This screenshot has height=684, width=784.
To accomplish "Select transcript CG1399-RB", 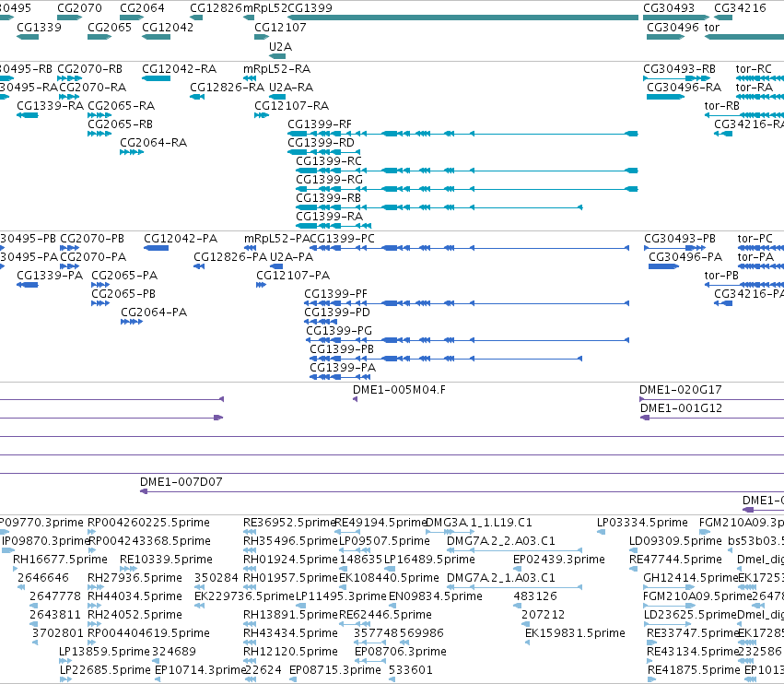I will [329, 198].
